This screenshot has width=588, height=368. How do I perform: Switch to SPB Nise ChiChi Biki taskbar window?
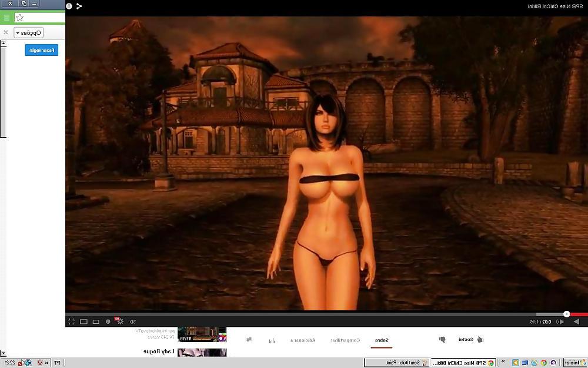coord(463,363)
